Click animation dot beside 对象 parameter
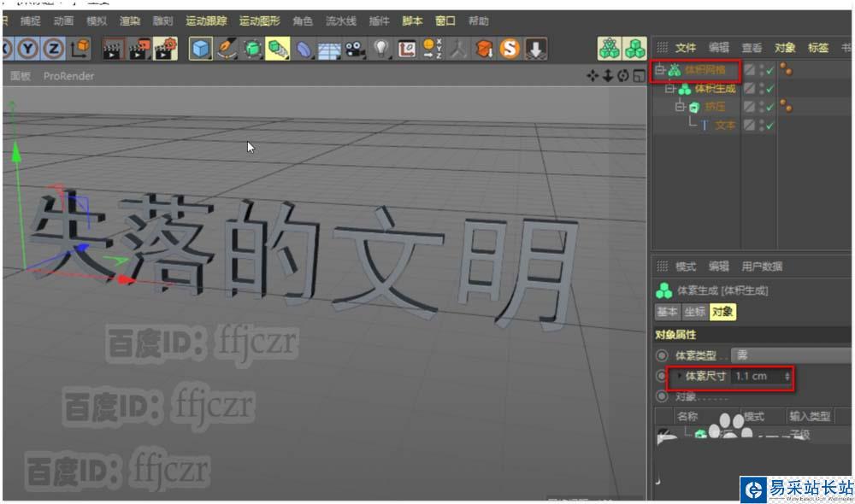This screenshot has width=855, height=504. click(x=662, y=396)
